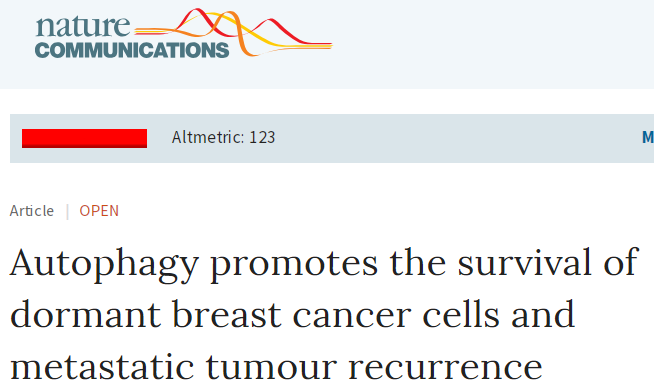Click the divider between Article and OPEN
This screenshot has width=654, height=391.
point(67,211)
